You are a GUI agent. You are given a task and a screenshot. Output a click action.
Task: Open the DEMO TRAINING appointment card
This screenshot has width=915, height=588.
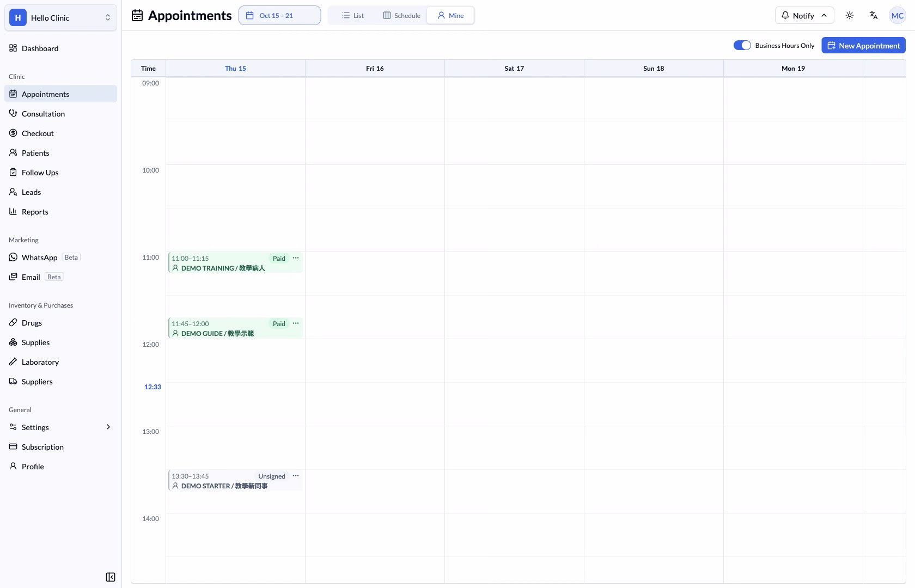[235, 263]
